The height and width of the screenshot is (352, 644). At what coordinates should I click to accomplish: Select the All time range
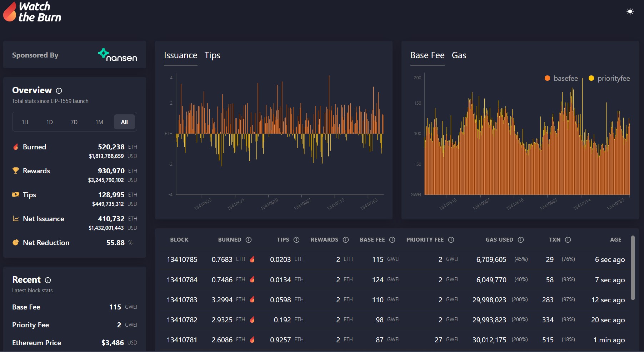124,122
